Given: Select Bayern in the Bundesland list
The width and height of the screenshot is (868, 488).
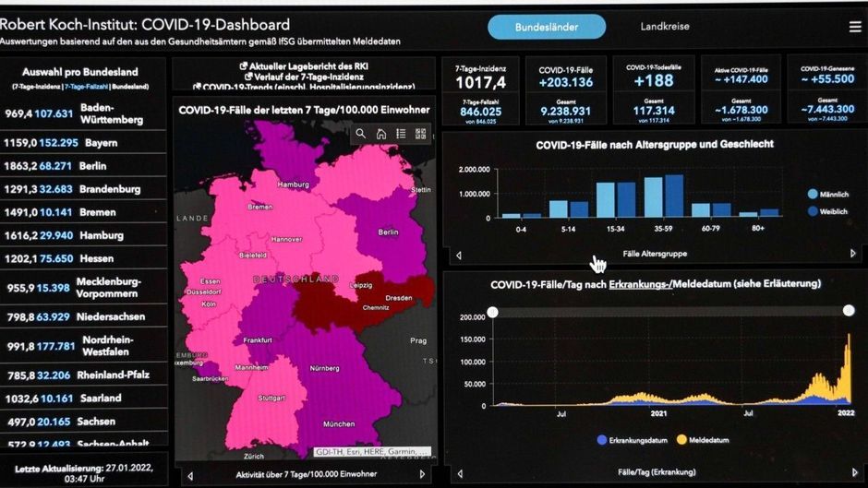Looking at the screenshot, I should point(83,143).
